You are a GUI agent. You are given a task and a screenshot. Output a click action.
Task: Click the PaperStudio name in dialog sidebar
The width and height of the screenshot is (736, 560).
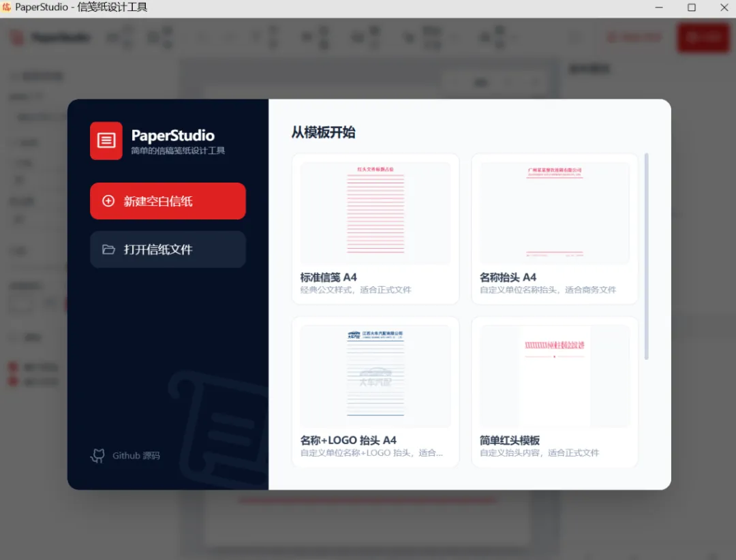click(172, 136)
